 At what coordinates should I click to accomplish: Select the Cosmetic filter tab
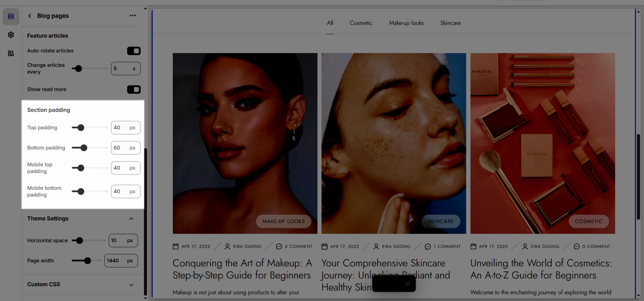pos(361,23)
